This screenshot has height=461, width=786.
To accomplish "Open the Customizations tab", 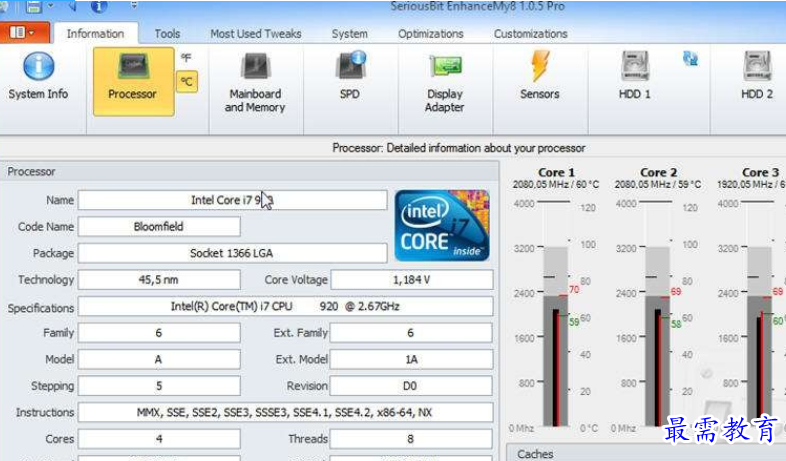I will [x=530, y=34].
